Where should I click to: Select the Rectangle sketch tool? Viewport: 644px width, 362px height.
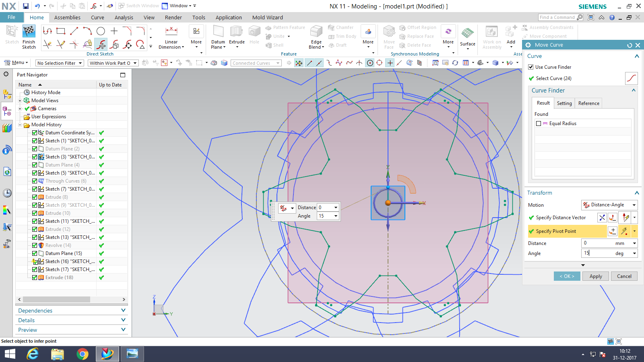[61, 31]
